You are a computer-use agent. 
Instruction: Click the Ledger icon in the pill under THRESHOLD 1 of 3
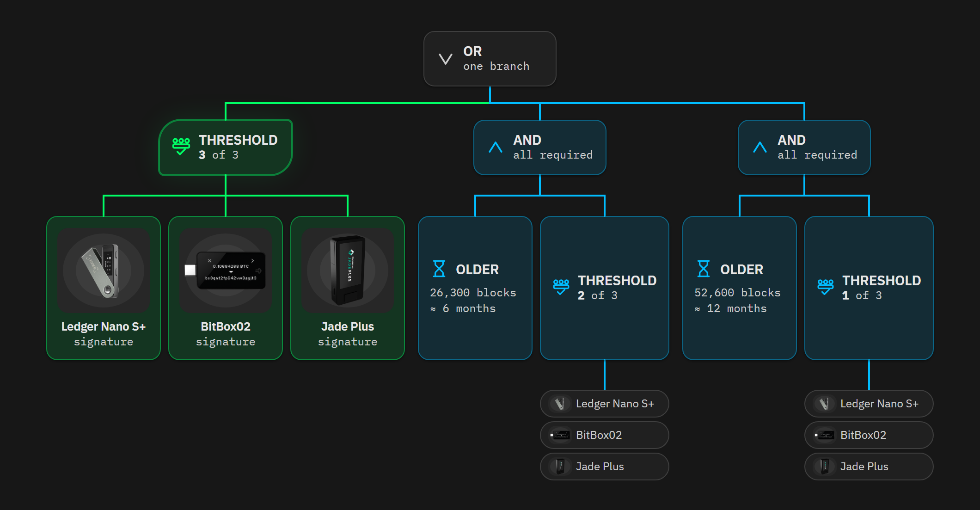824,404
